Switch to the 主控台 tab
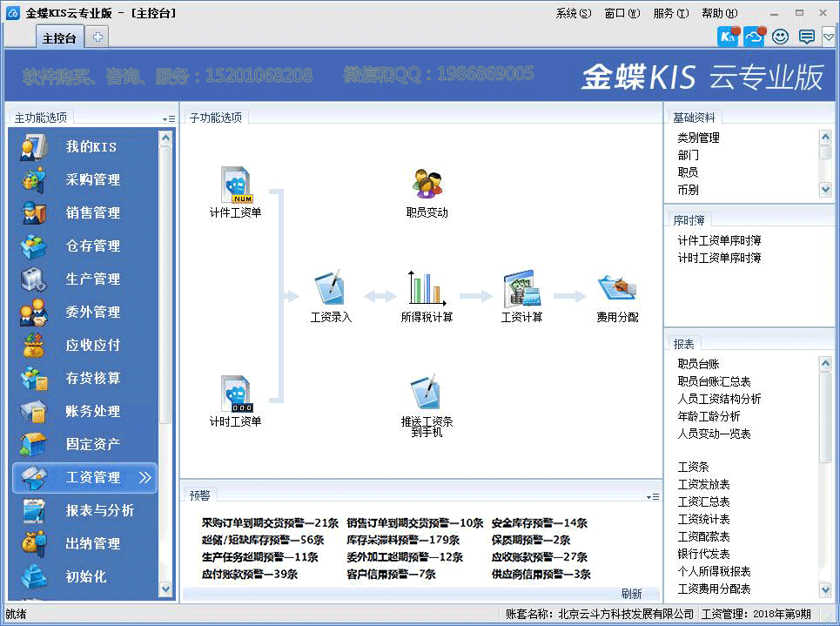 click(x=59, y=37)
